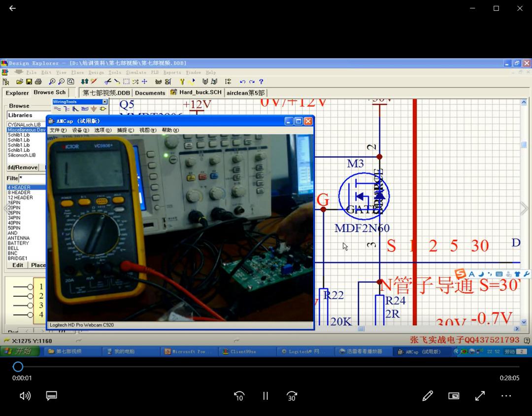Screen dimensions: 532x416
Task: Open help with the question mark icon
Action: [261, 81]
